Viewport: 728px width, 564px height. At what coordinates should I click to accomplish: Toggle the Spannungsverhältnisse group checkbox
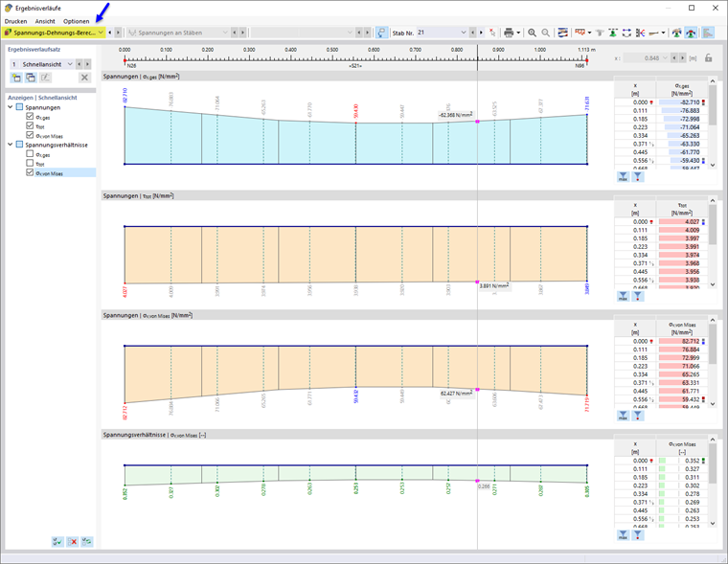click(x=19, y=145)
